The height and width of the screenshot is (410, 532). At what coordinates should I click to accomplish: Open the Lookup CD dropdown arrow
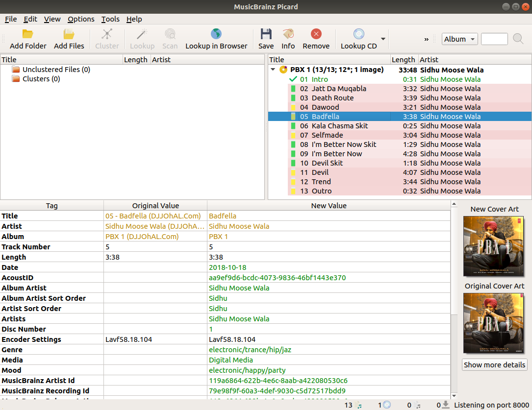tap(383, 39)
